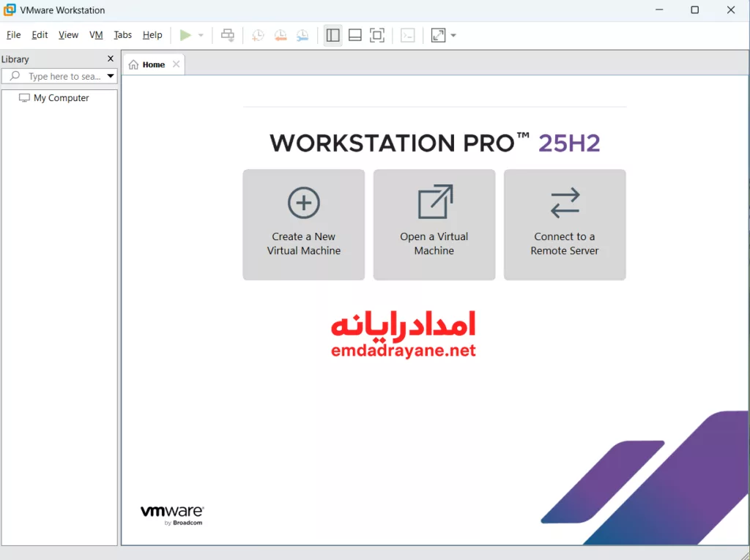This screenshot has width=750, height=560.
Task: Select My Computer in the Library sidebar
Action: (59, 97)
